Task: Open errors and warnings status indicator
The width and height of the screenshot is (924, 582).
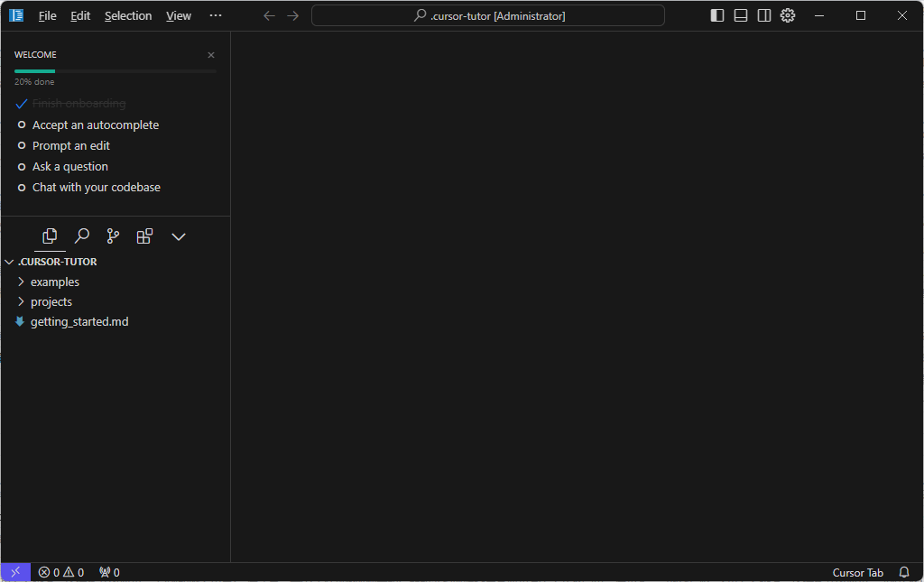Action: [x=61, y=573]
